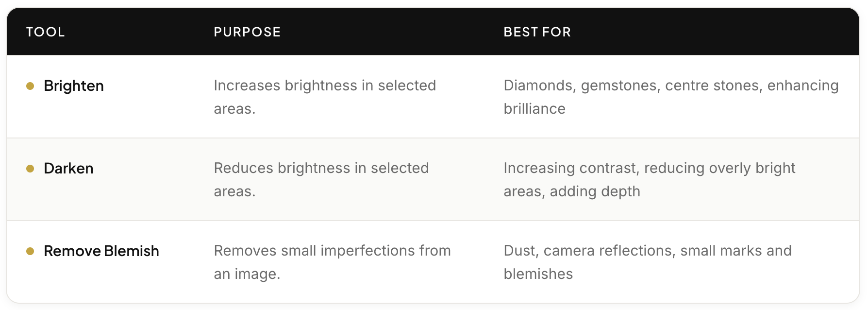Click 'an image.' in Remove Blemish purpose

247,274
